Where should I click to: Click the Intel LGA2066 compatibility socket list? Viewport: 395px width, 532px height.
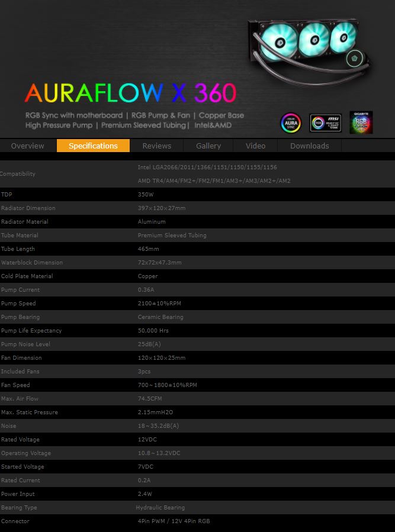tap(207, 167)
